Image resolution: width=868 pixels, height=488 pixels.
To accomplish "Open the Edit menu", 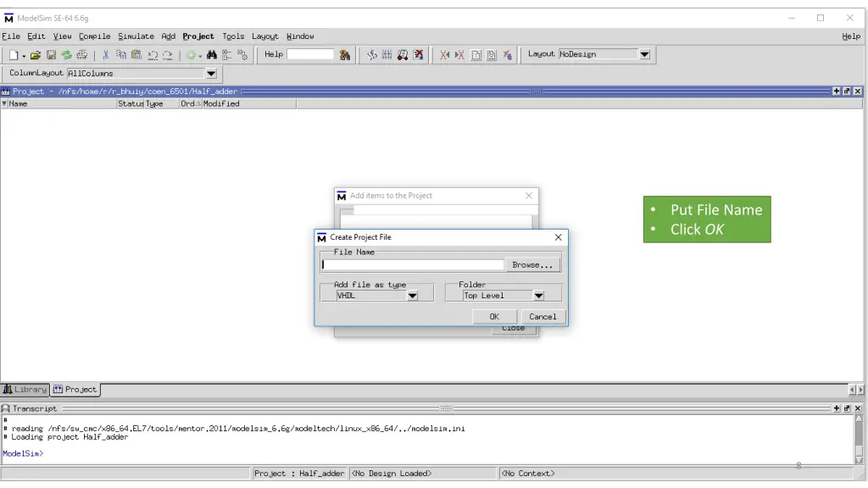I will pos(36,36).
